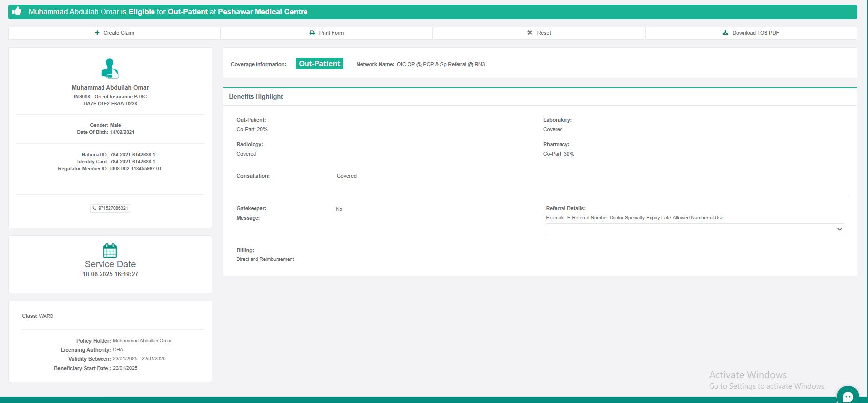Click the phone number 971527086321 button
Viewport: 868px width, 403px height.
pos(110,208)
